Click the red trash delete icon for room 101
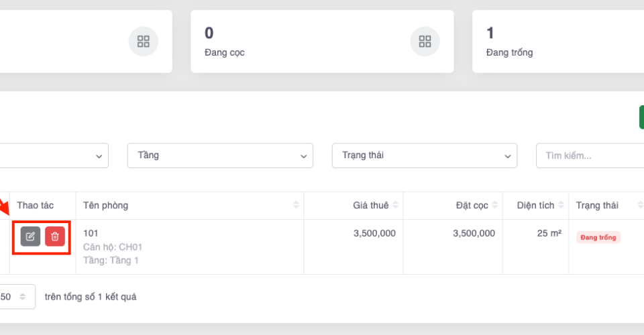 point(55,237)
